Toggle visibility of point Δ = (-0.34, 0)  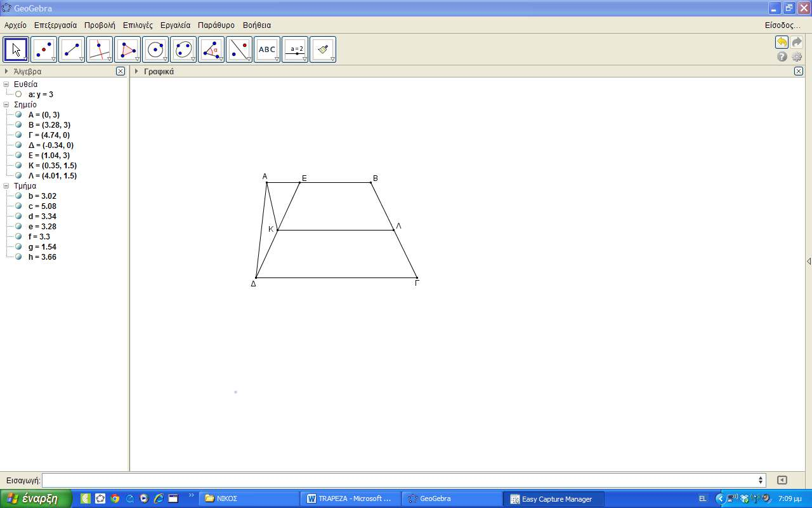point(18,145)
